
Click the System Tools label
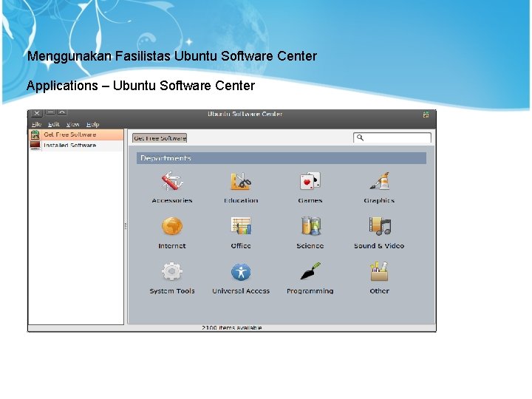pyautogui.click(x=172, y=291)
